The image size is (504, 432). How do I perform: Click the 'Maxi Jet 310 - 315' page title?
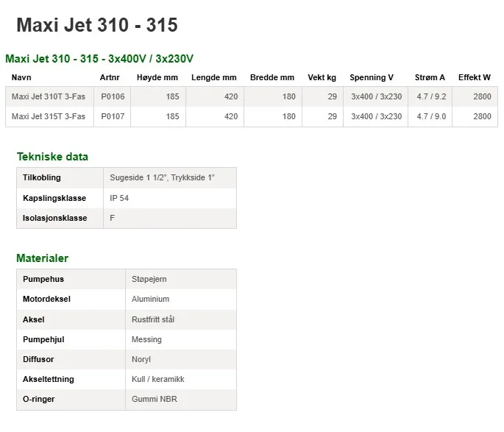(96, 25)
